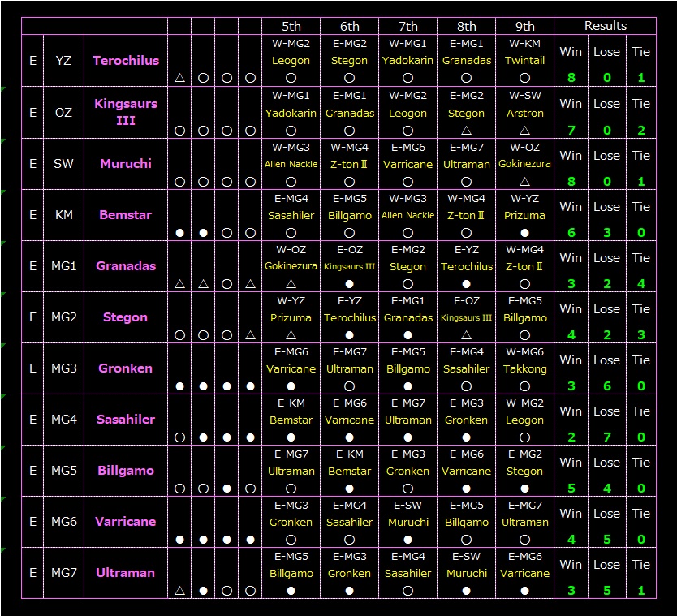Click Billgamo's green win count 5
The image size is (677, 616).
[571, 489]
